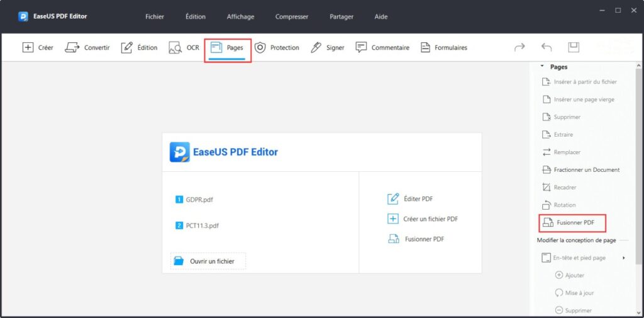Click Mise à jour option
Viewport: 644px width, 318px height.
pyautogui.click(x=575, y=293)
